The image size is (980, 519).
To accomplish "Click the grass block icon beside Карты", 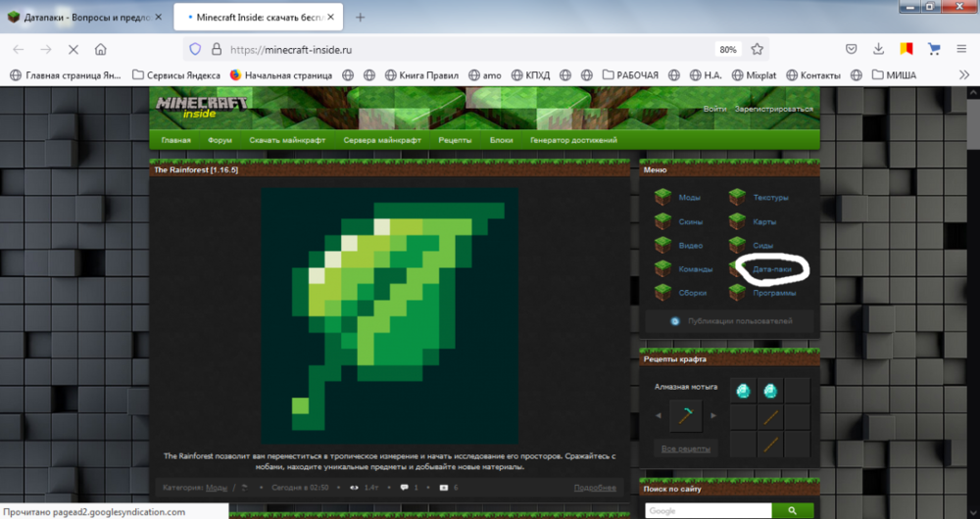I will [x=737, y=221].
